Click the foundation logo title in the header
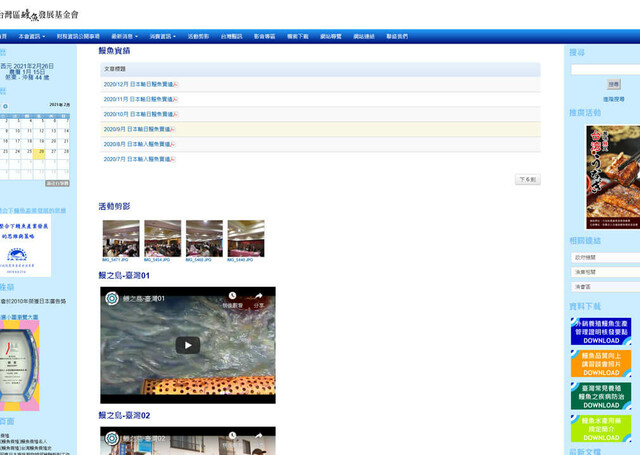The height and width of the screenshot is (455, 640). point(39,15)
